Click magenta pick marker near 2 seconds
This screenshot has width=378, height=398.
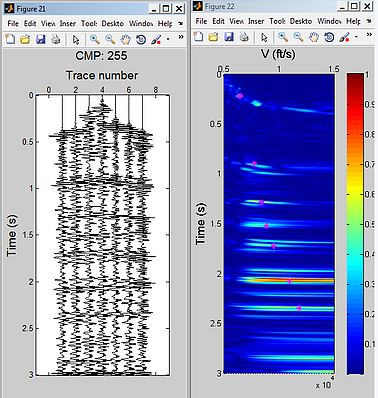point(289,281)
